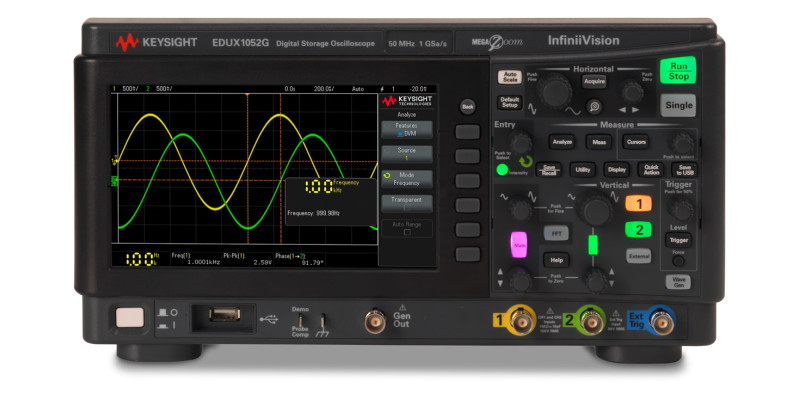
Task: Click the Keysight Technologies logo on screen
Action: tap(407, 101)
